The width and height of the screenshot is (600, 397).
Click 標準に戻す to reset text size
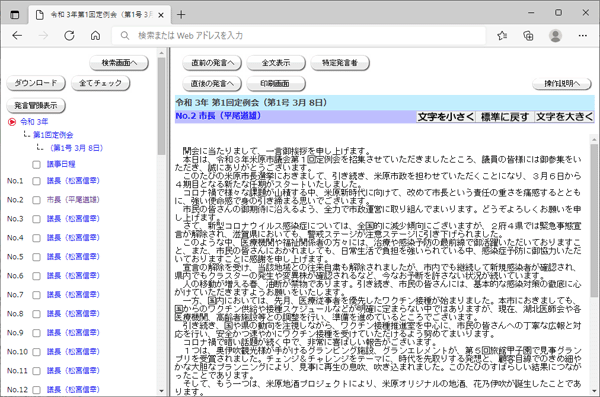(x=505, y=117)
